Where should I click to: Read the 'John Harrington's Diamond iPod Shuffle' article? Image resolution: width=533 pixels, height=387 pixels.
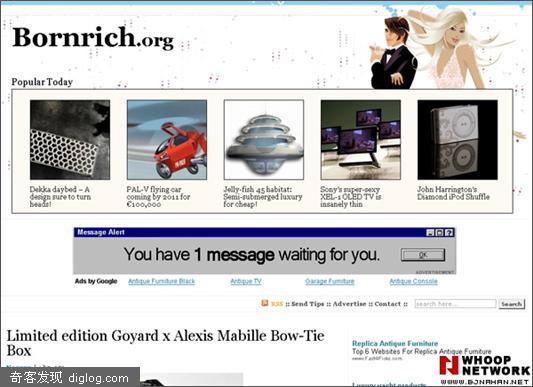[453, 193]
